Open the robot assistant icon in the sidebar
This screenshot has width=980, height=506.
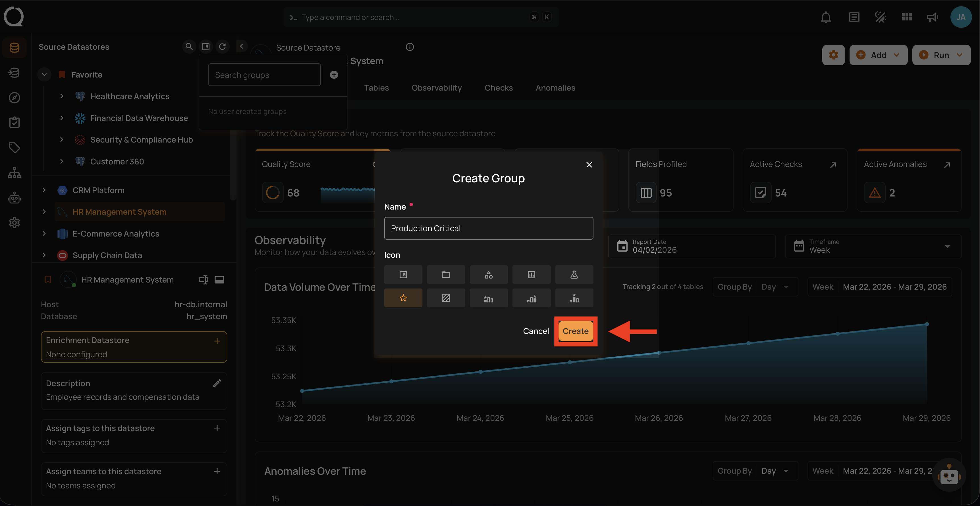pyautogui.click(x=14, y=198)
